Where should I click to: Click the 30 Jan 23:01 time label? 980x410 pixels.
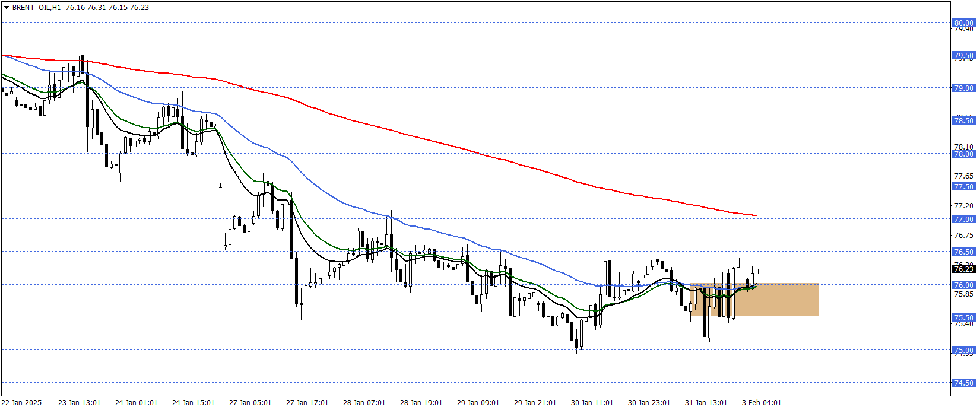tap(649, 402)
